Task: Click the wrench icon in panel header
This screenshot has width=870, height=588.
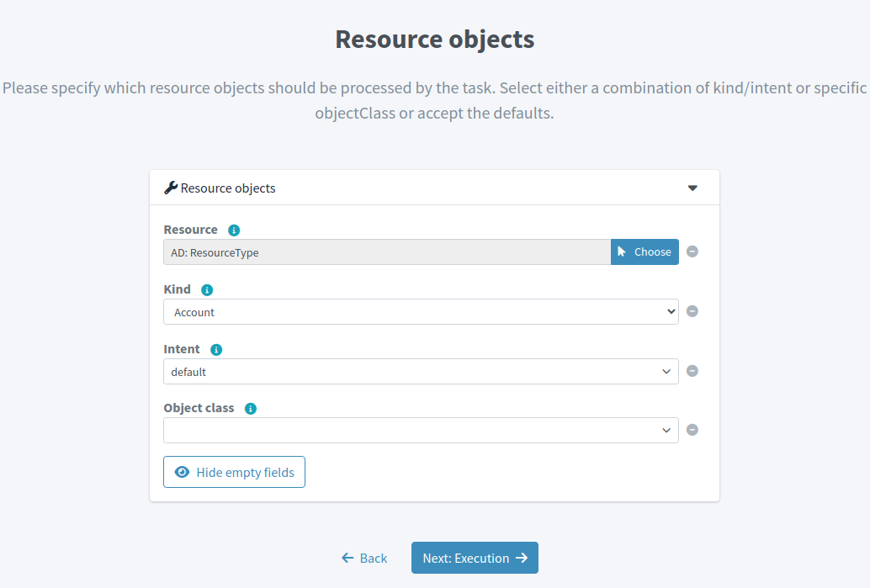Action: click(x=170, y=188)
